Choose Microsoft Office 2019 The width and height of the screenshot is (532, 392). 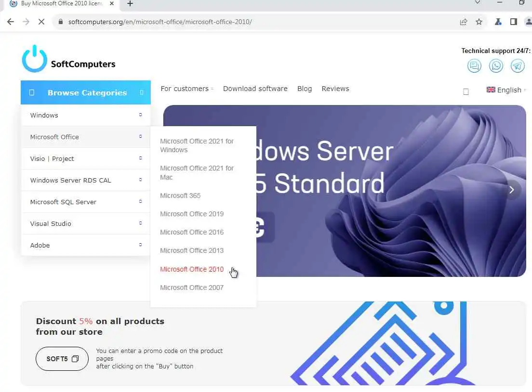tap(192, 214)
